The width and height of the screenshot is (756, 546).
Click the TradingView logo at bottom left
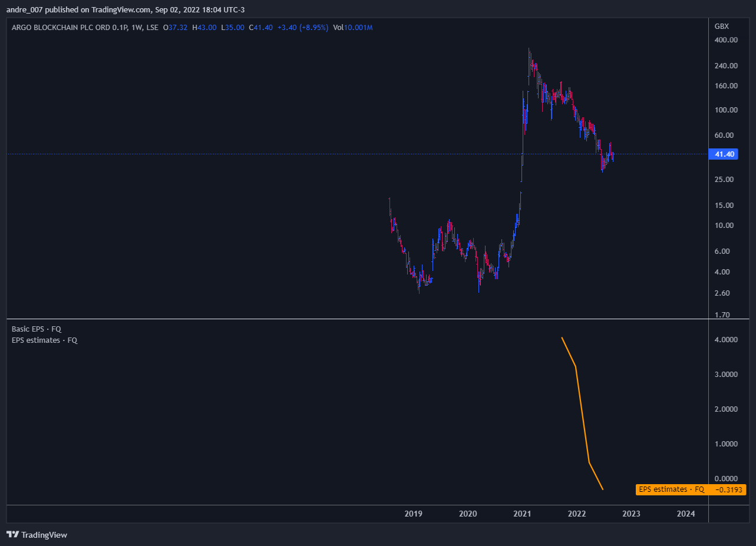coord(37,535)
